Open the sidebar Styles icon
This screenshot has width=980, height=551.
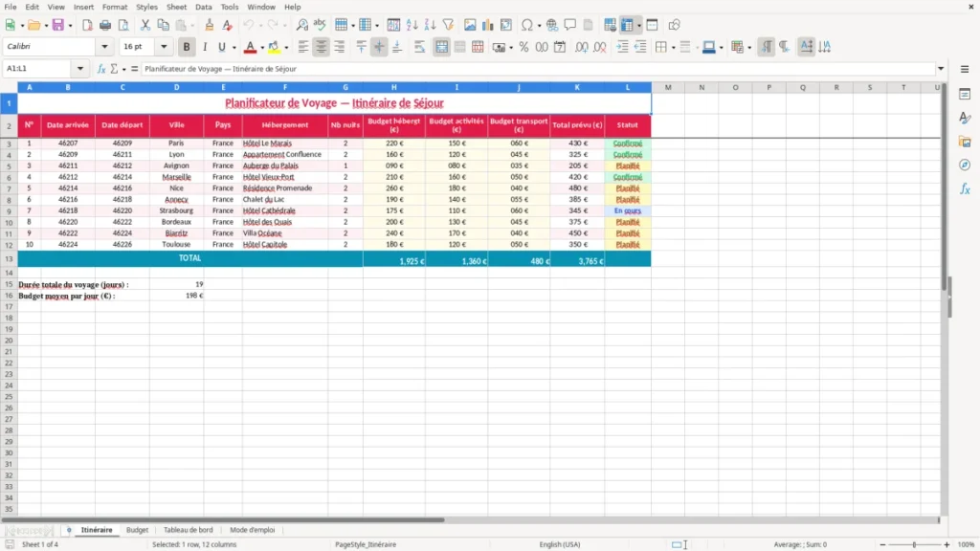point(965,118)
